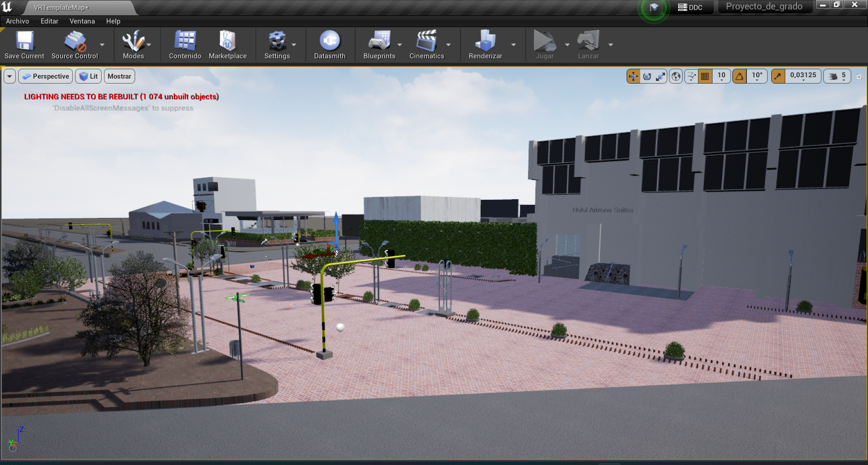Expand the viewport options arrow menu
868x465 pixels.
tap(9, 76)
